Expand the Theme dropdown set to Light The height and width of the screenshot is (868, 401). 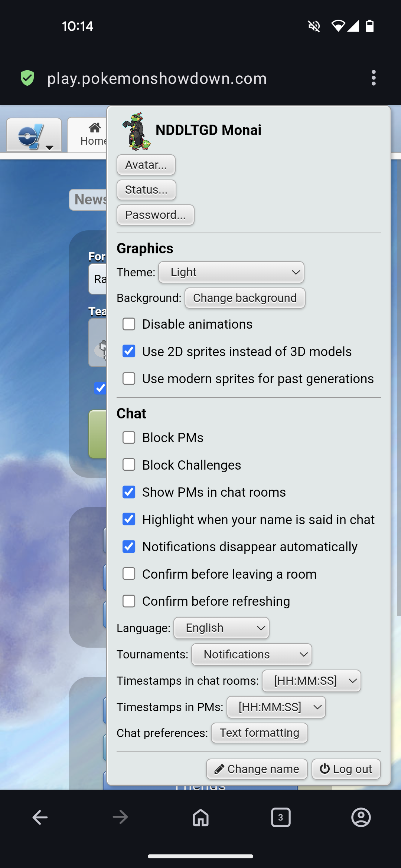click(231, 272)
